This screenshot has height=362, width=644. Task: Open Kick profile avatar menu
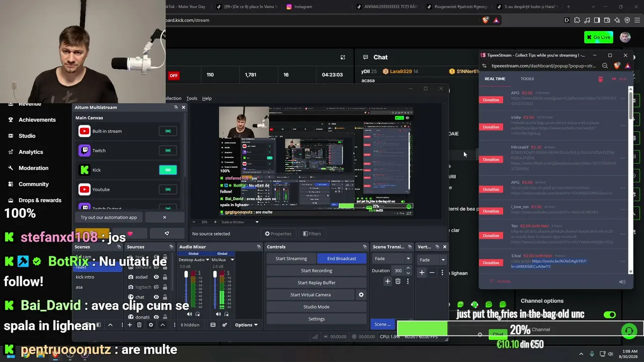tap(625, 37)
